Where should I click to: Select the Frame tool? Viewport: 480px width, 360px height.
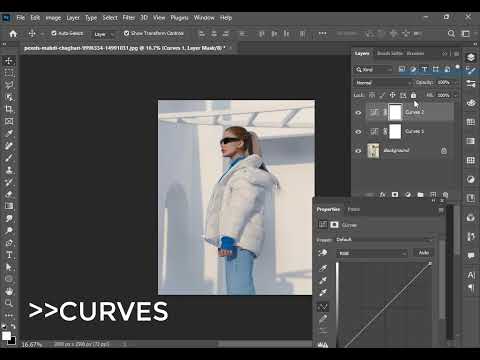pos(9,121)
